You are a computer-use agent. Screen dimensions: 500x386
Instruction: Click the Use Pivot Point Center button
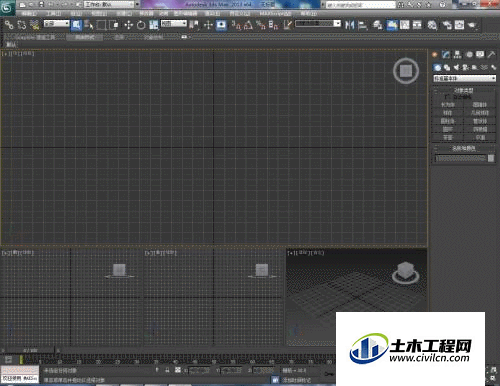point(194,25)
